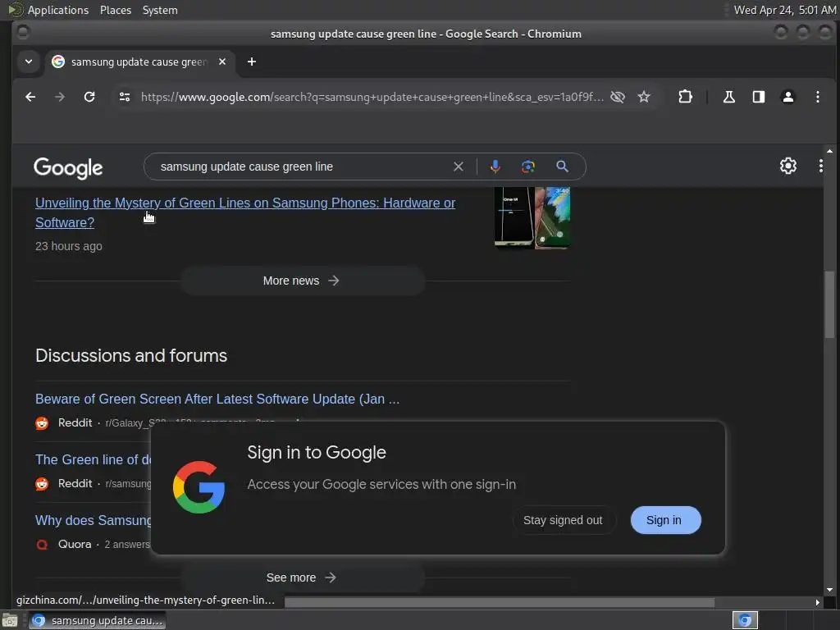
Task: Open Google quick settings gear
Action: point(788,166)
